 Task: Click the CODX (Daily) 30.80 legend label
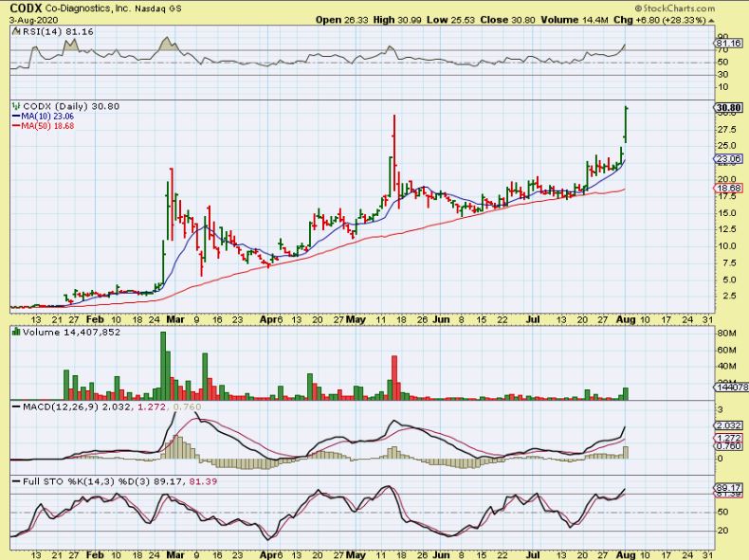point(71,106)
